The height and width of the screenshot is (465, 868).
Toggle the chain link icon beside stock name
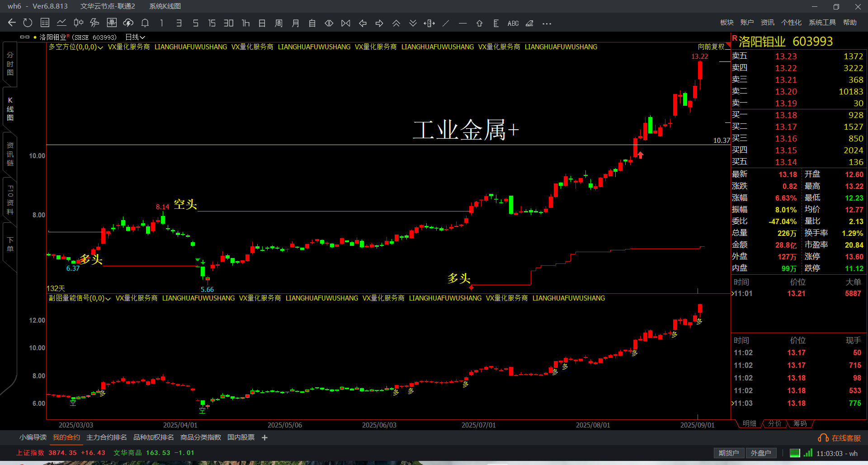[25, 37]
